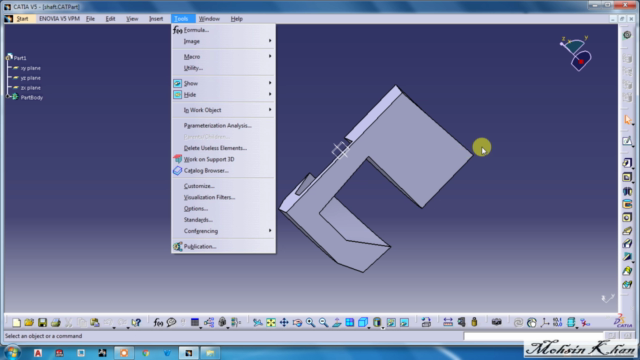640x360 pixels.
Task: Click the Swap Visible Space icon
Action: pos(404,322)
